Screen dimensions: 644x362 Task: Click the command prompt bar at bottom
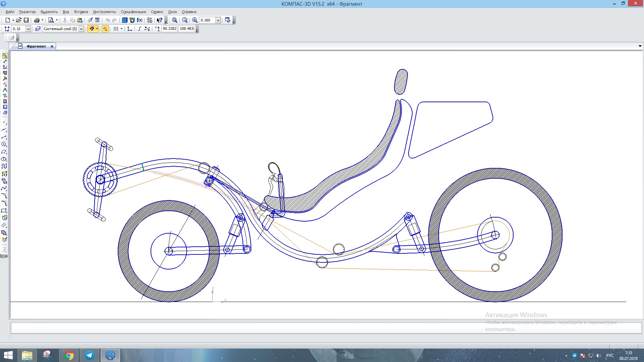click(326, 328)
